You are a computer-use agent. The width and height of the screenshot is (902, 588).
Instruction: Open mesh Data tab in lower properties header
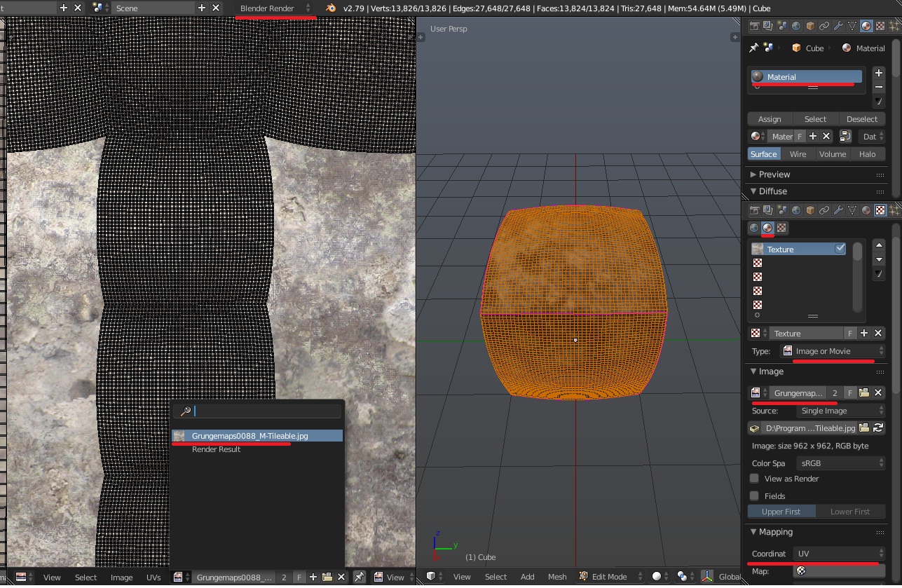tap(852, 210)
